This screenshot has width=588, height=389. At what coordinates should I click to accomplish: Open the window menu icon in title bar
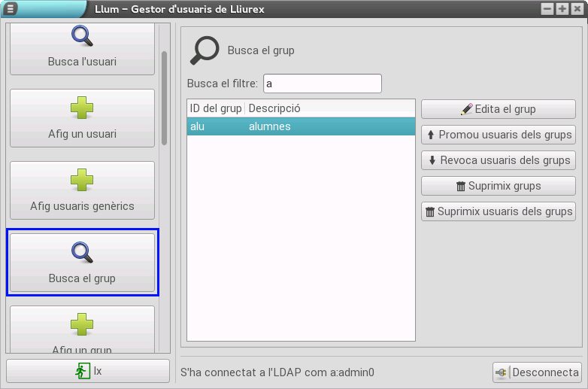tap(11, 9)
